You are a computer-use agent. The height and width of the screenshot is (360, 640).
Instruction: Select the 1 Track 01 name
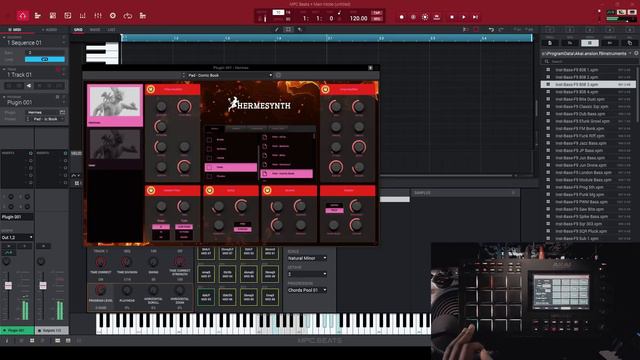[x=19, y=75]
